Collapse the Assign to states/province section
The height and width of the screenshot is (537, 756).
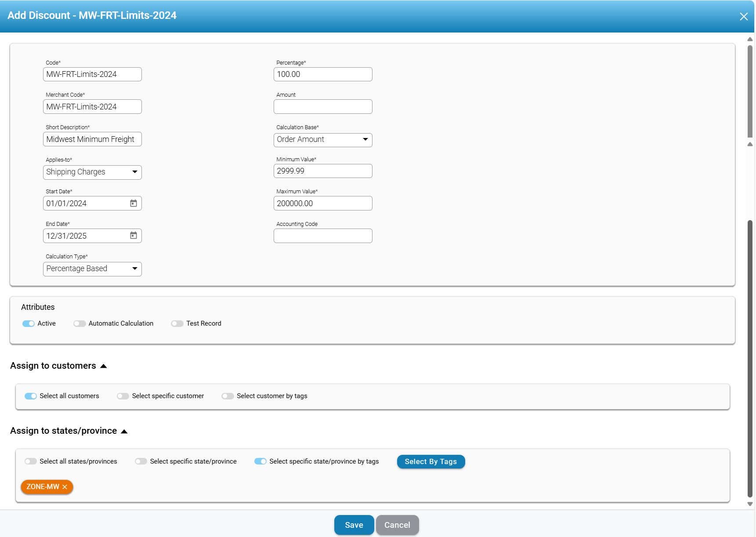(124, 432)
